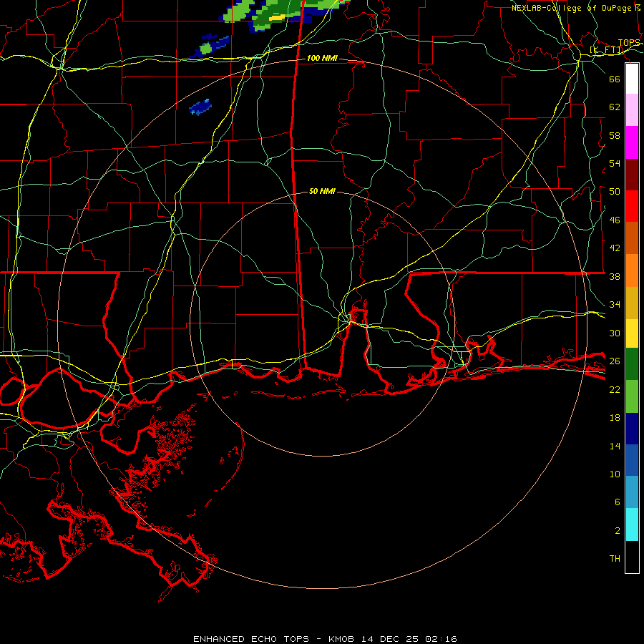
Task: Click the white swatch at top of legend
Action: click(x=632, y=79)
